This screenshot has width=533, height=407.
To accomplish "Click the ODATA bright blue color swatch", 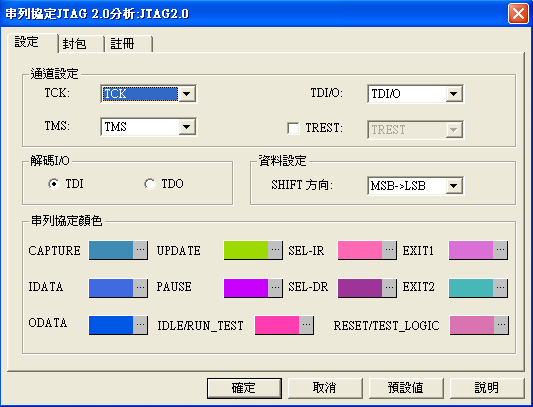I will point(111,325).
